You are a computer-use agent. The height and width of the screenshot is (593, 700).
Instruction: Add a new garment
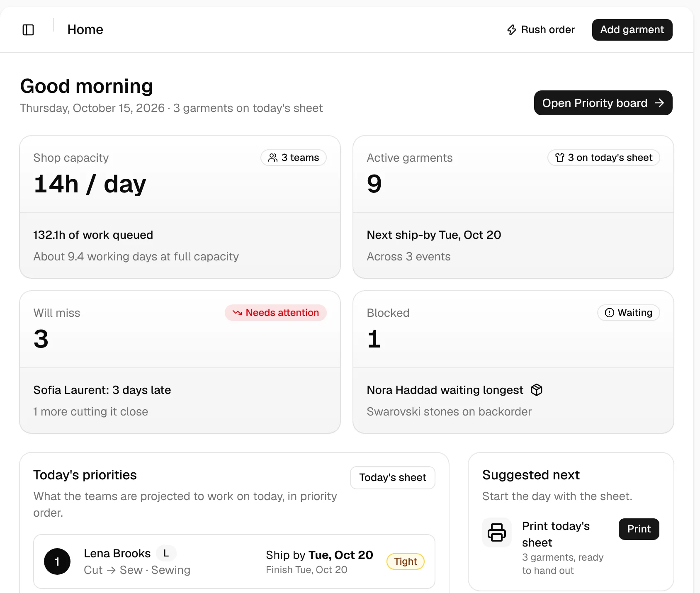point(632,30)
